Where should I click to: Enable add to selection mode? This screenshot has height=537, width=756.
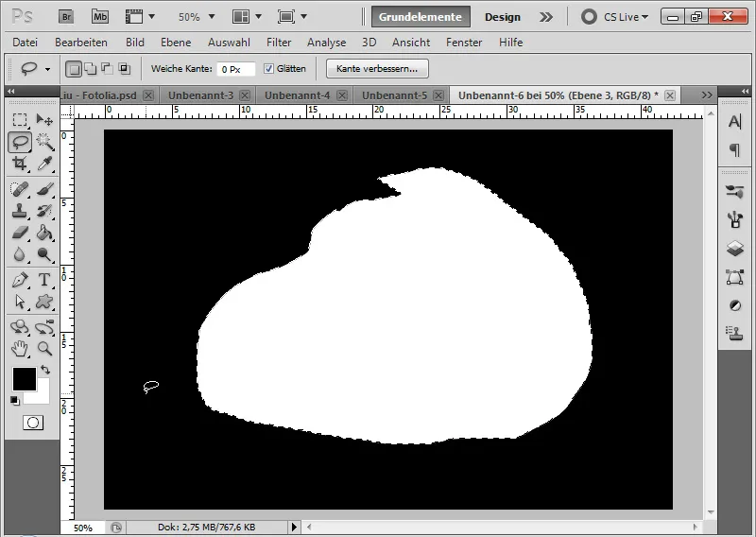90,69
